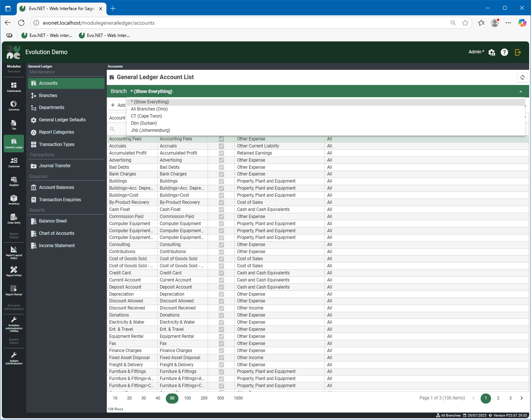Open the Branches menu item
This screenshot has width=531, height=420.
tap(66, 96)
